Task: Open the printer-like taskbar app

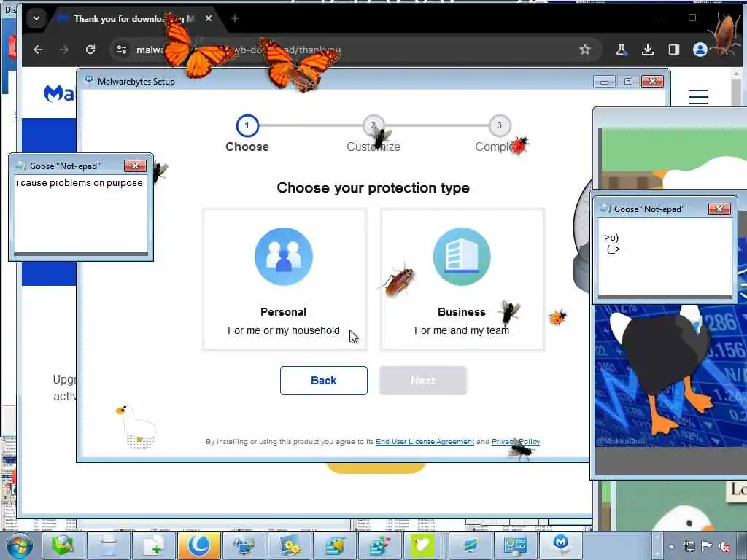Action: [x=108, y=545]
